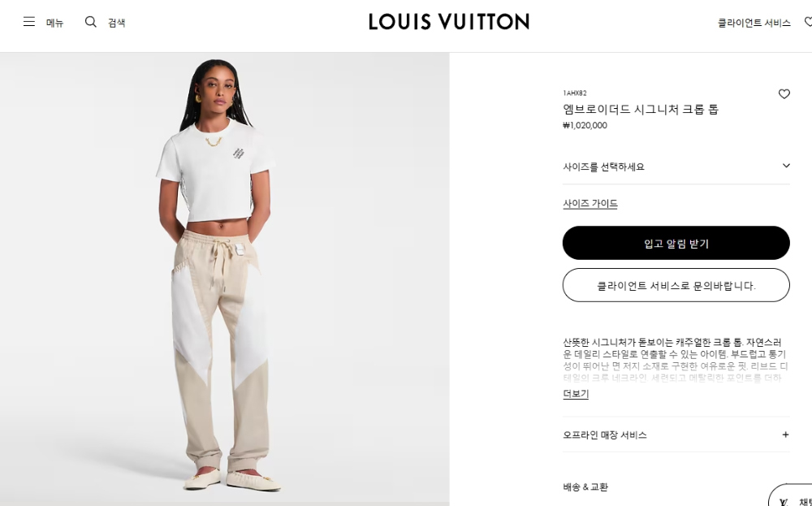
Task: Click 클라이언트 서비스로 문의바랍니다 button
Action: pyautogui.click(x=676, y=285)
